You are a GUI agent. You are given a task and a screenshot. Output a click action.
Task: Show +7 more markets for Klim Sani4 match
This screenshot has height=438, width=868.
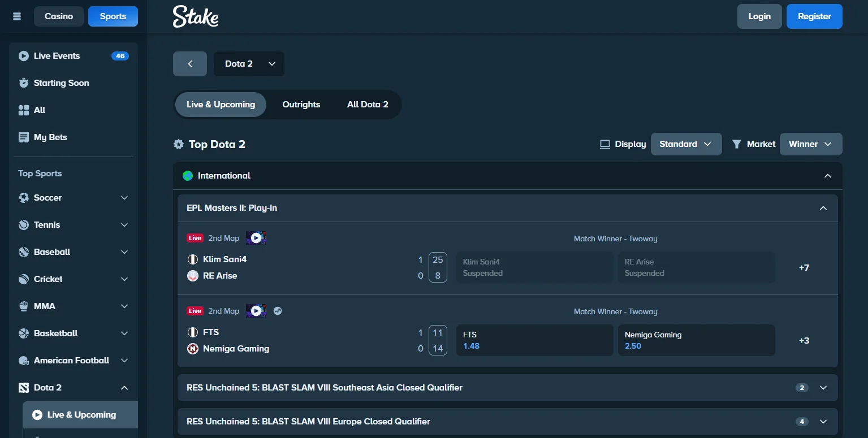coord(804,267)
